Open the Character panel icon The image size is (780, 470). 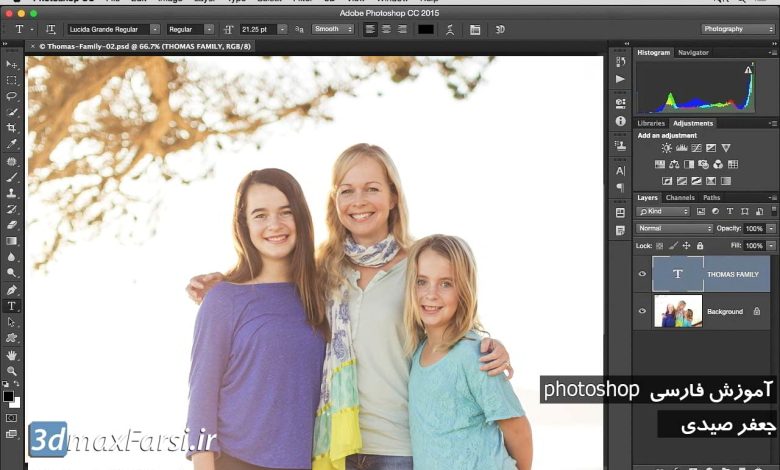pos(620,171)
